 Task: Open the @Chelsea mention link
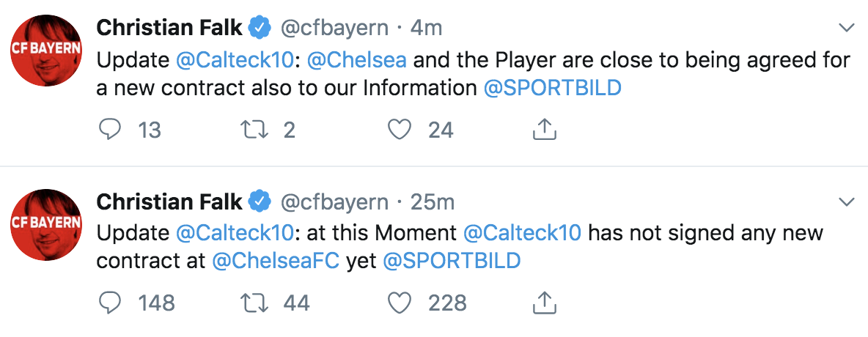pyautogui.click(x=356, y=59)
